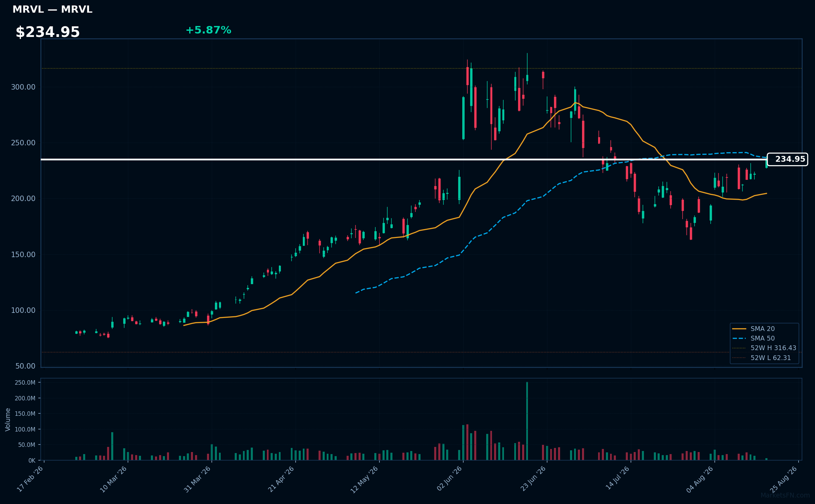Image resolution: width=815 pixels, height=504 pixels.
Task: Click the 250.0M volume axis label
Action: tap(25, 383)
